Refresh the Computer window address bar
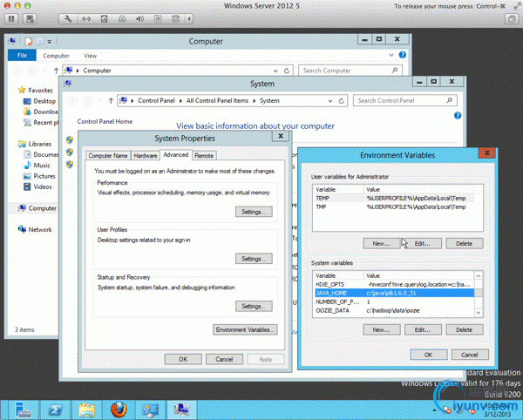 [287, 71]
